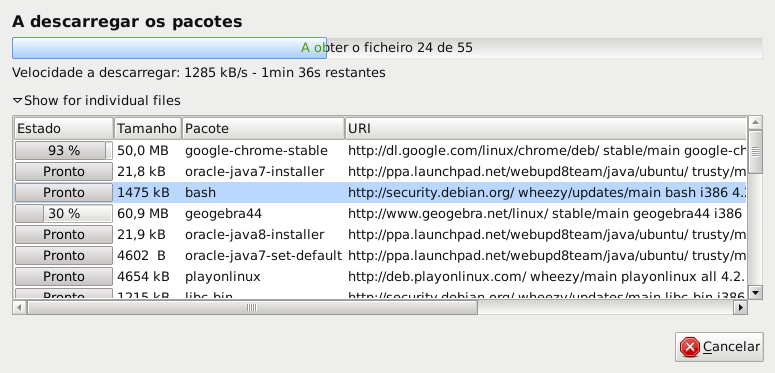Click the horizontal scrollbar left arrow
Screen dimensions: 775x373
pos(19,308)
